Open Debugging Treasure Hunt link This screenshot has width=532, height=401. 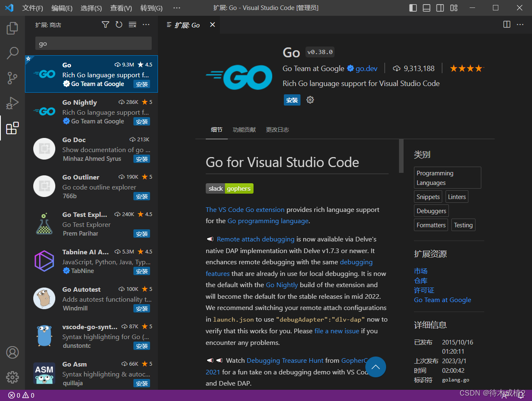(285, 361)
